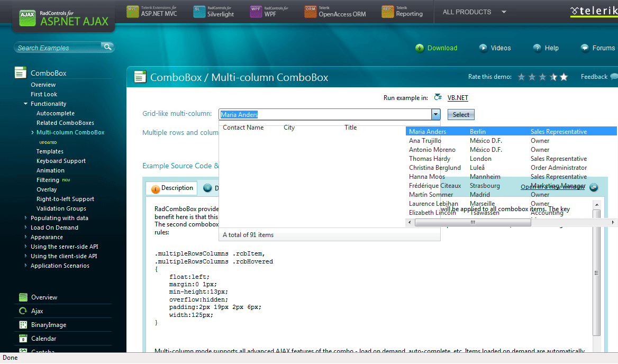This screenshot has width=618, height=364.
Task: Click the description panel vertical scrollbar thumb
Action: (x=596, y=272)
